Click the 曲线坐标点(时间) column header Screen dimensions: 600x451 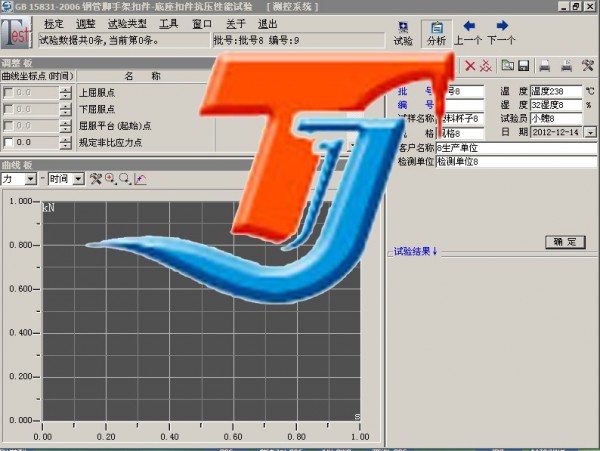point(38,76)
